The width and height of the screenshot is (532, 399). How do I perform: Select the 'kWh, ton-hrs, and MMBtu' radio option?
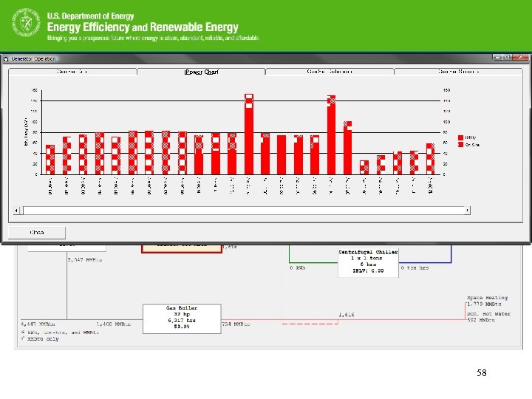click(x=23, y=332)
